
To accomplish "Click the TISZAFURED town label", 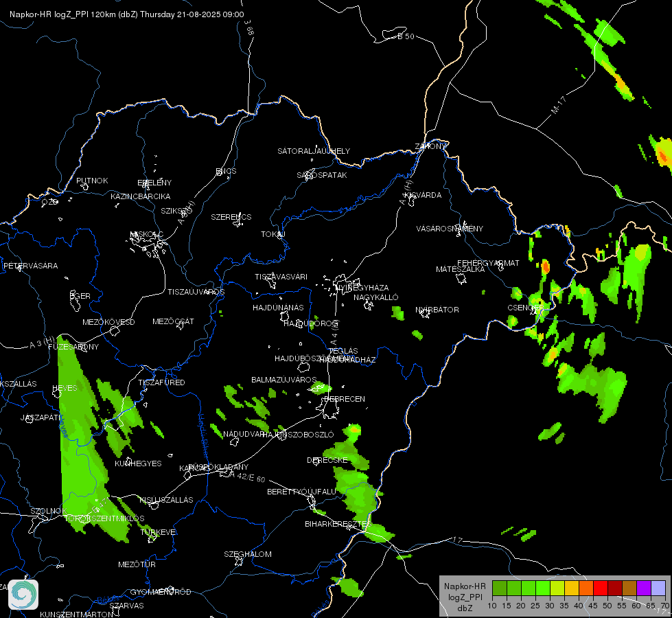I will 161,382.
